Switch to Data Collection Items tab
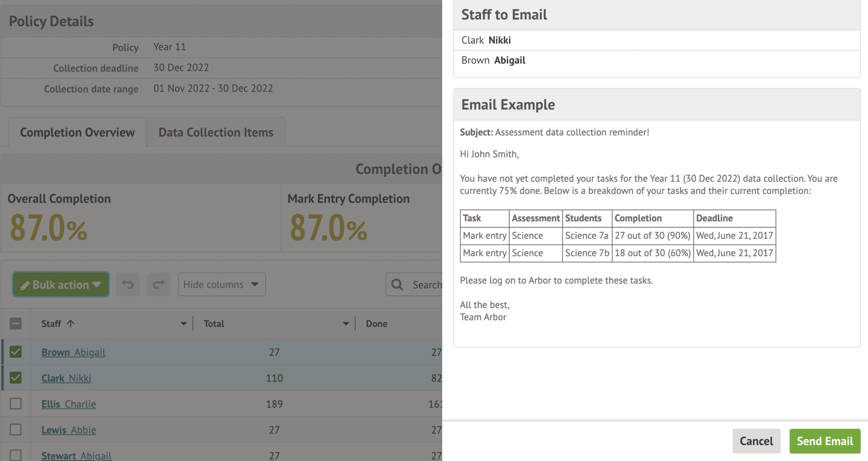 tap(216, 132)
